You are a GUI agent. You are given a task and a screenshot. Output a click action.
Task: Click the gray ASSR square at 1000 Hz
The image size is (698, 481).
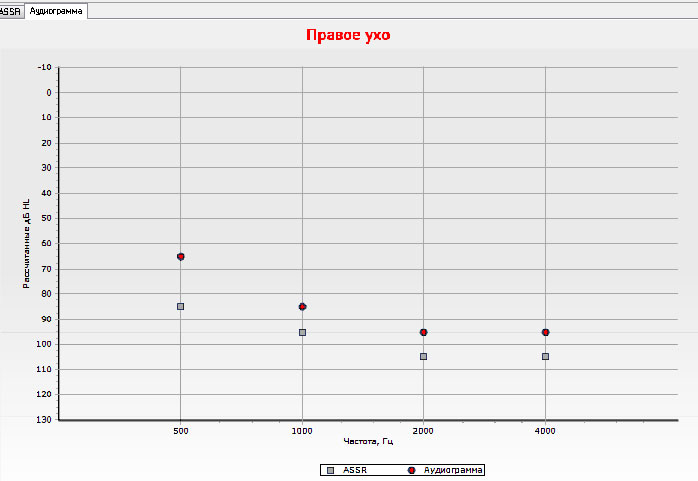point(302,332)
